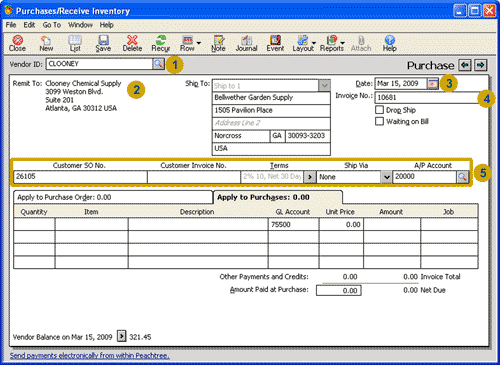Select the Apply to Purchases tab
Viewport: 500px width, 365px height.
[278, 197]
